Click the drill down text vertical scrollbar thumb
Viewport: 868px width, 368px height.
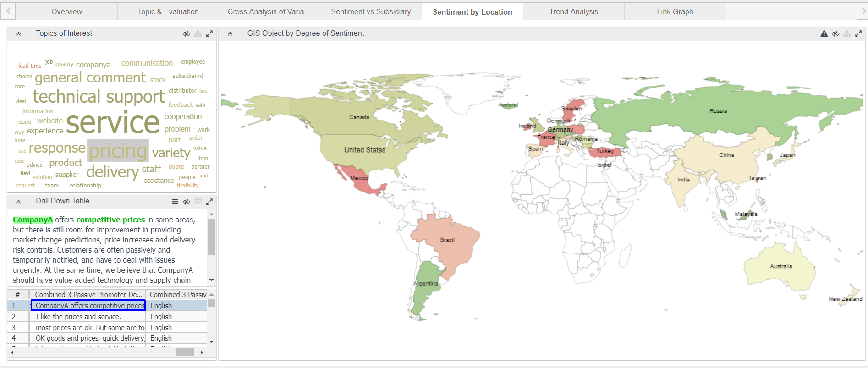point(211,236)
